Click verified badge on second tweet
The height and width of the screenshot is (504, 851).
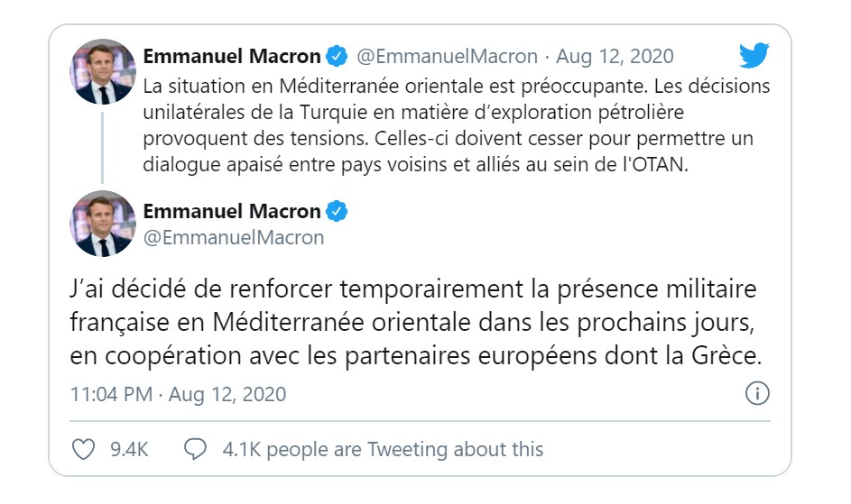337,211
